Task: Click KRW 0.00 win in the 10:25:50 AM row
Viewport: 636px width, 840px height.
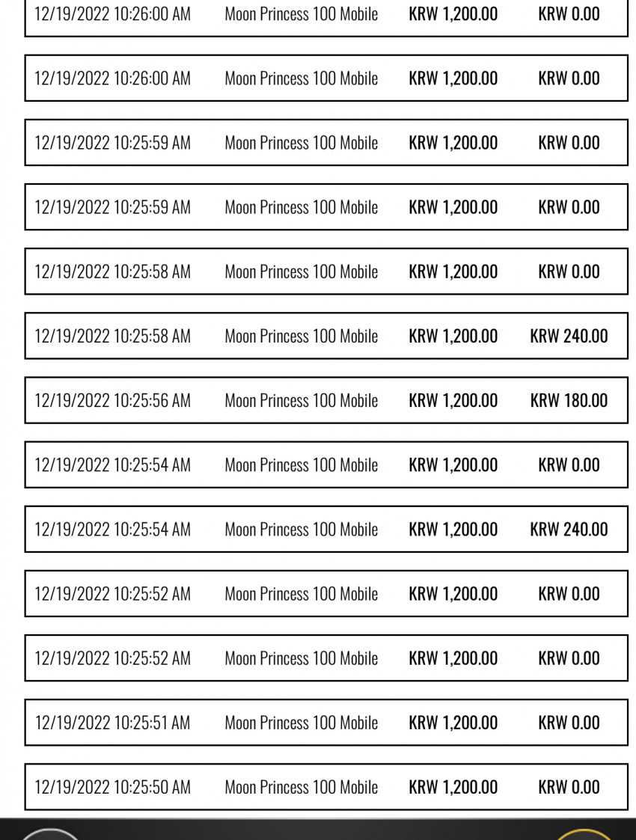Action: 569,787
